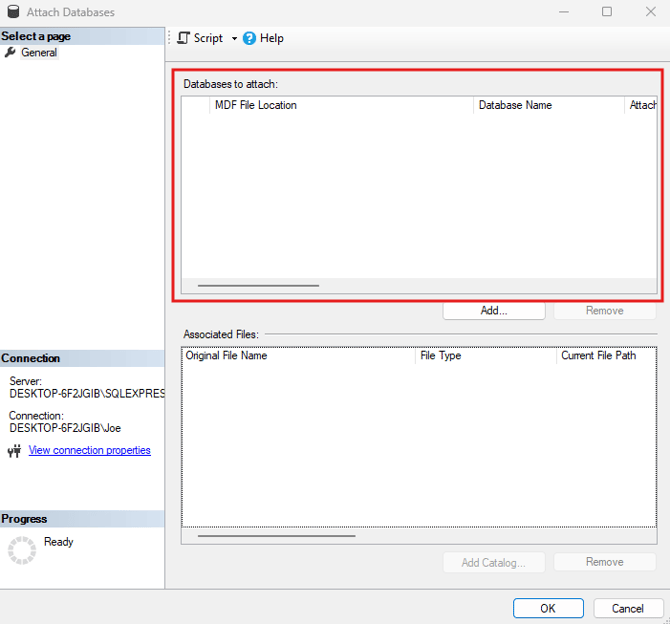Open Help using the question mark icon
This screenshot has height=624, width=670.
249,38
